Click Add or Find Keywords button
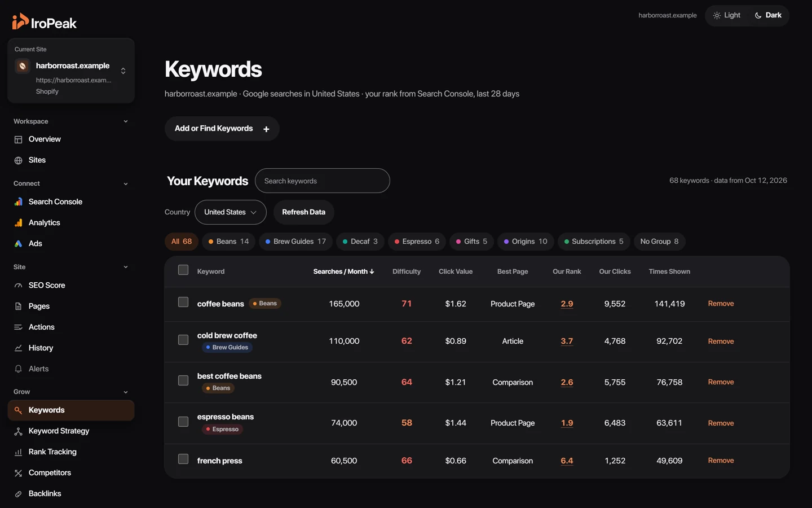812x508 pixels. click(222, 129)
